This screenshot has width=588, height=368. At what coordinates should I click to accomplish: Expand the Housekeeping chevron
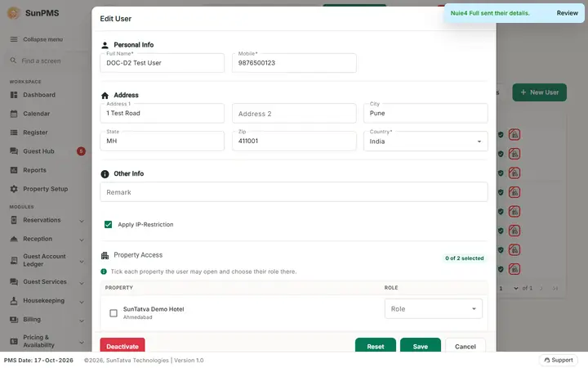click(x=82, y=302)
